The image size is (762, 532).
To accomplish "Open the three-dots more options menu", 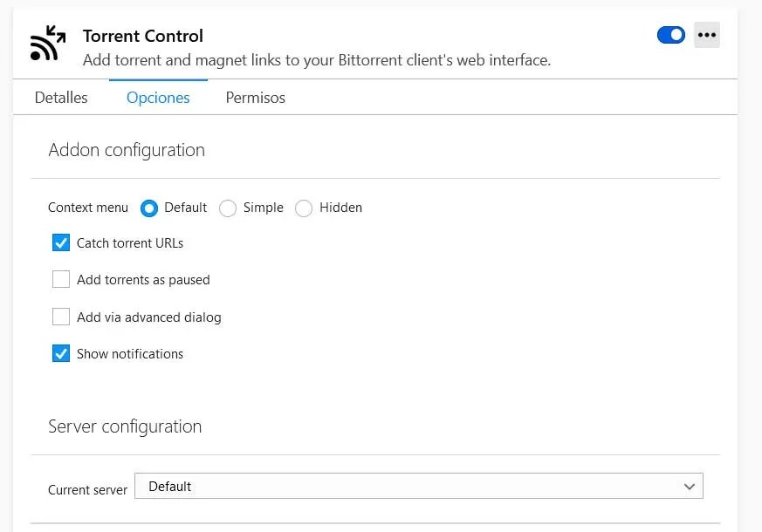I will (x=707, y=35).
